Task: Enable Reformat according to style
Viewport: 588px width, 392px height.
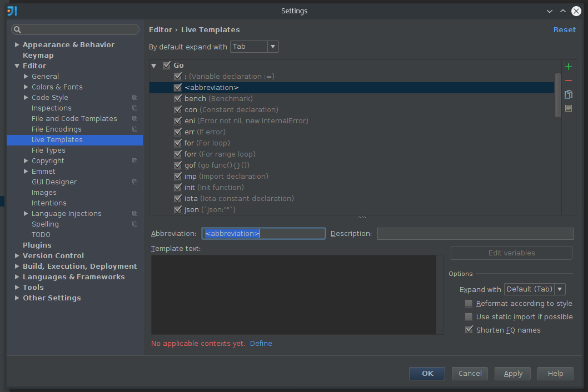Action: click(469, 303)
